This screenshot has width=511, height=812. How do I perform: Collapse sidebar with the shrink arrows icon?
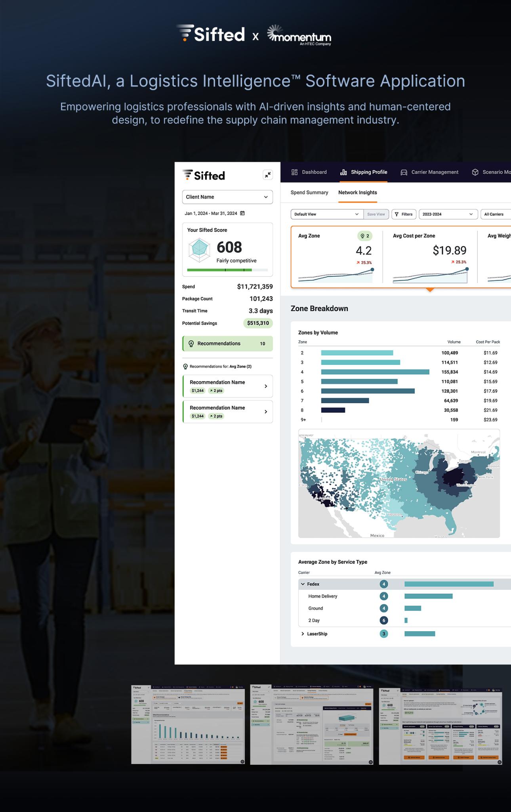[x=268, y=175]
